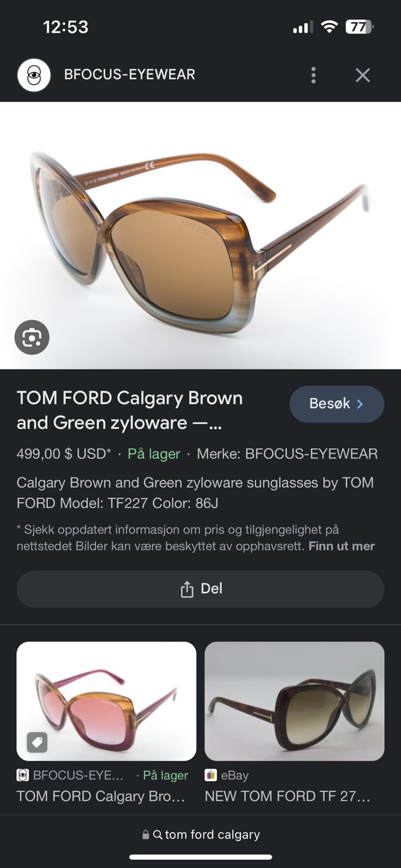Open NEW TOM FORD TF 27 listing
Viewport: 401px width, 868px height.
click(288, 796)
